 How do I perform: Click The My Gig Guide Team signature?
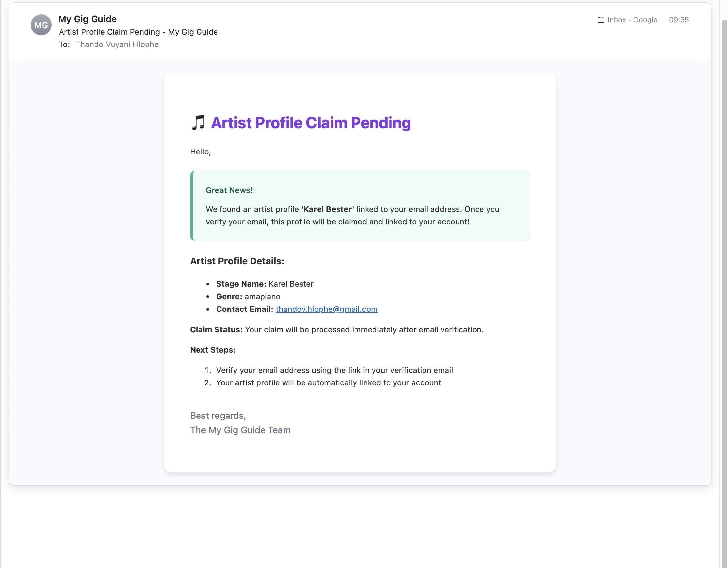click(x=240, y=430)
